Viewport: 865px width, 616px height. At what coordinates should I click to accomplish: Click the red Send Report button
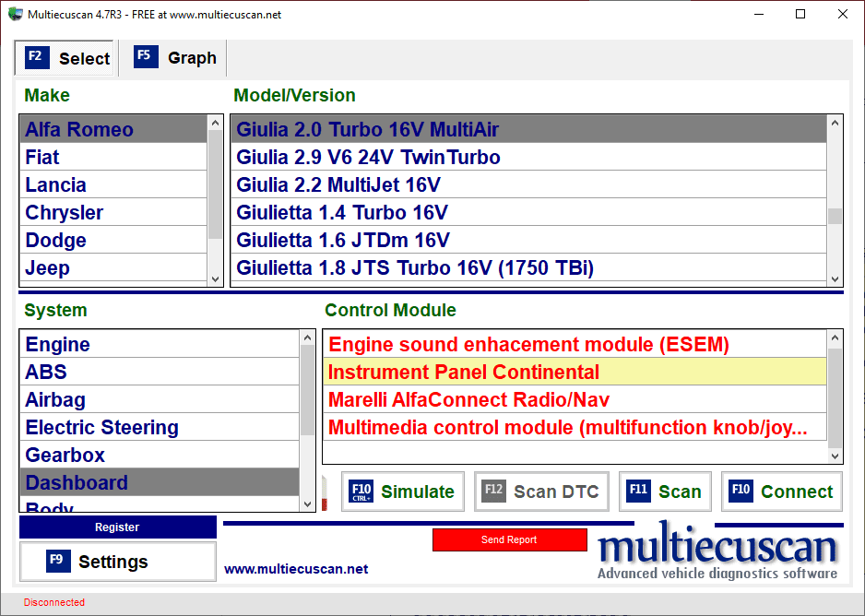point(509,539)
